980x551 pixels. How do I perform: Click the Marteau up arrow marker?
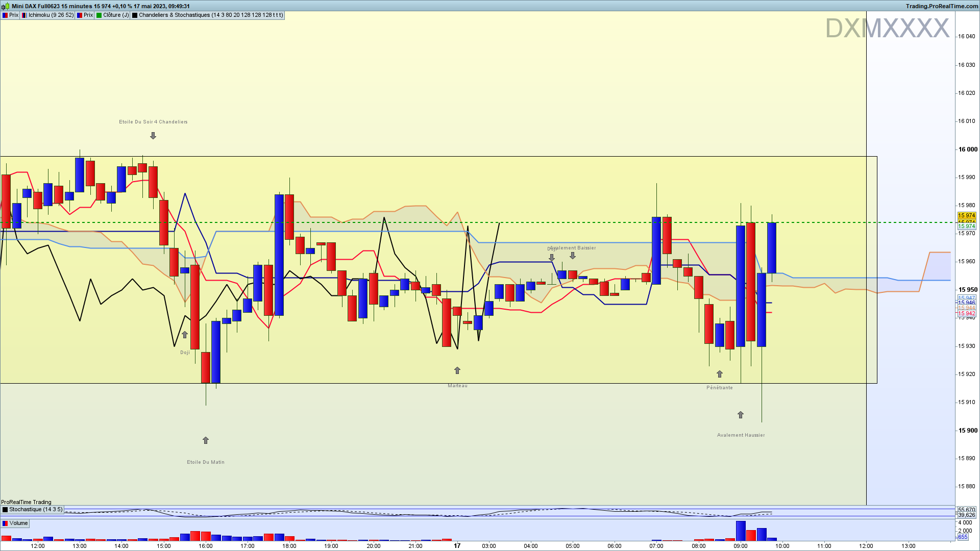coord(457,370)
